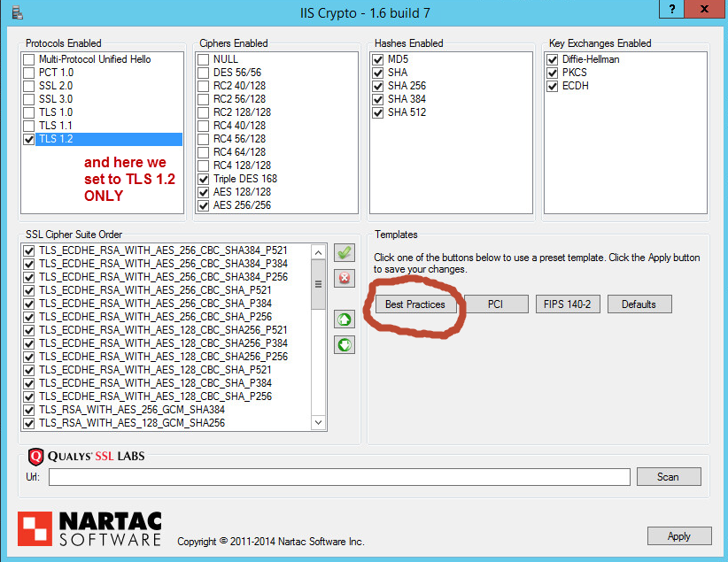Uncheck TLS_RSA_WITH_AES_128_GCM_SHA256 suite
Viewport: 728px width, 562px height.
coord(29,423)
